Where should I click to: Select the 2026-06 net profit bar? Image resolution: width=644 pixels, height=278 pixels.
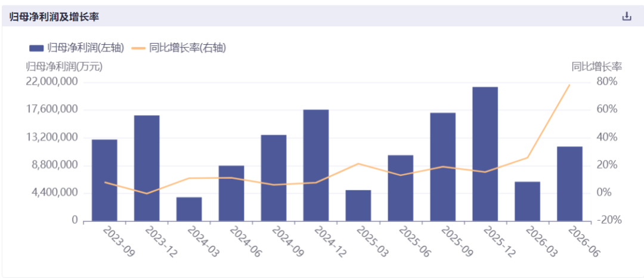(x=569, y=184)
